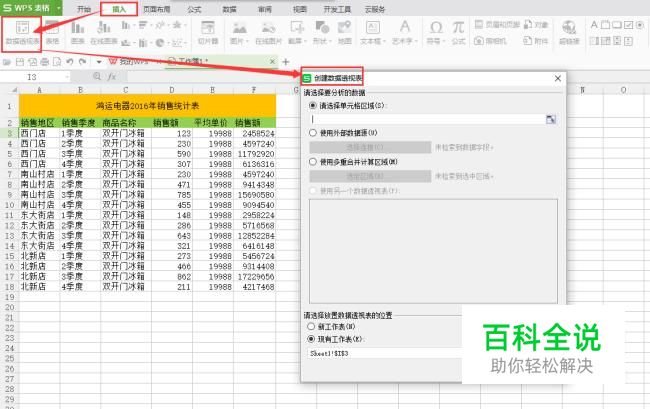Insert an equation with the π 公式 icon
Image resolution: width=650 pixels, height=409 pixels.
pos(458,28)
